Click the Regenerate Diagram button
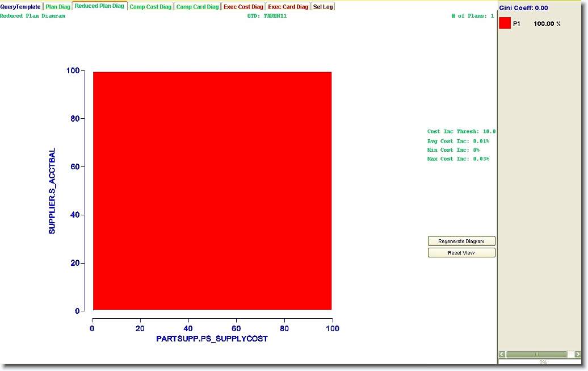The image size is (588, 371). tap(461, 241)
